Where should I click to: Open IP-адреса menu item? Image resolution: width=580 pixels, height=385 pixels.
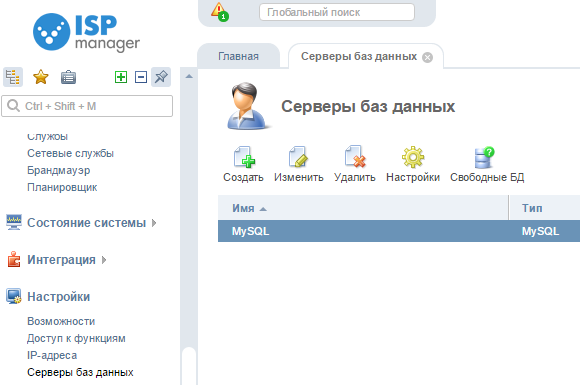(52, 355)
